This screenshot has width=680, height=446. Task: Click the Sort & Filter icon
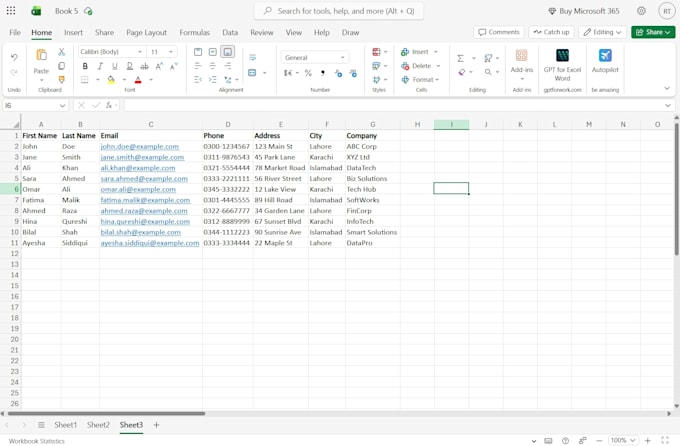(x=488, y=58)
